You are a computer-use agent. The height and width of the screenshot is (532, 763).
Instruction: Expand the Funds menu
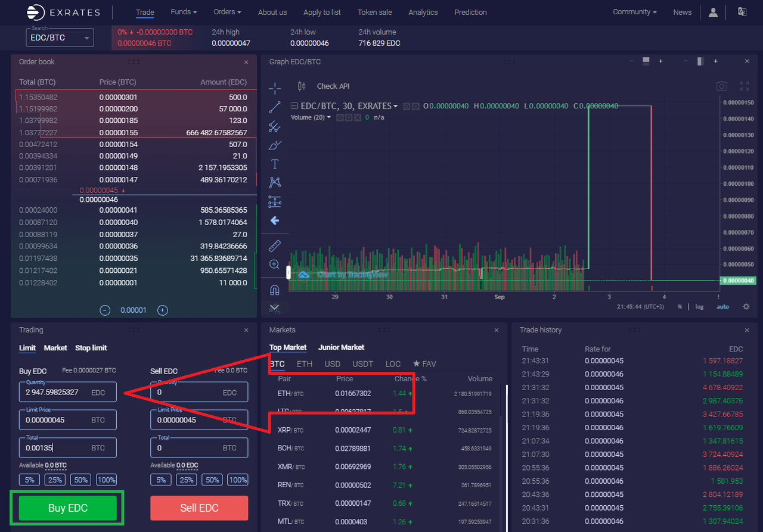[184, 12]
